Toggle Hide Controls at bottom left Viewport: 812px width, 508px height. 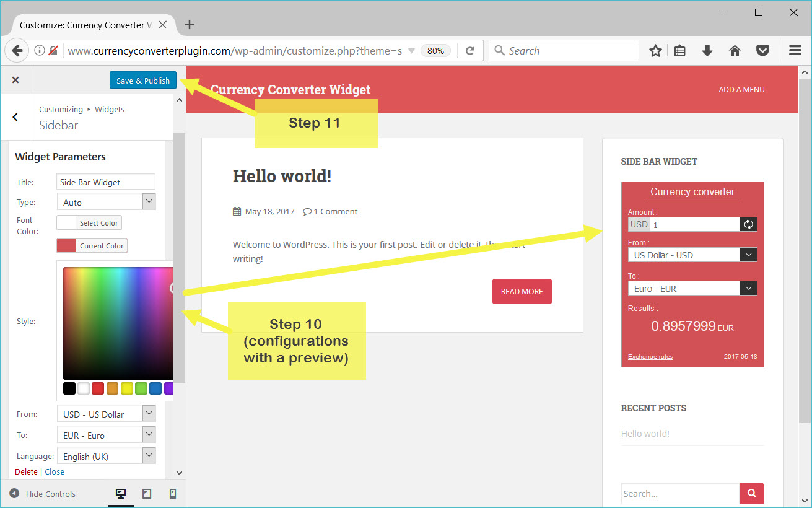43,493
